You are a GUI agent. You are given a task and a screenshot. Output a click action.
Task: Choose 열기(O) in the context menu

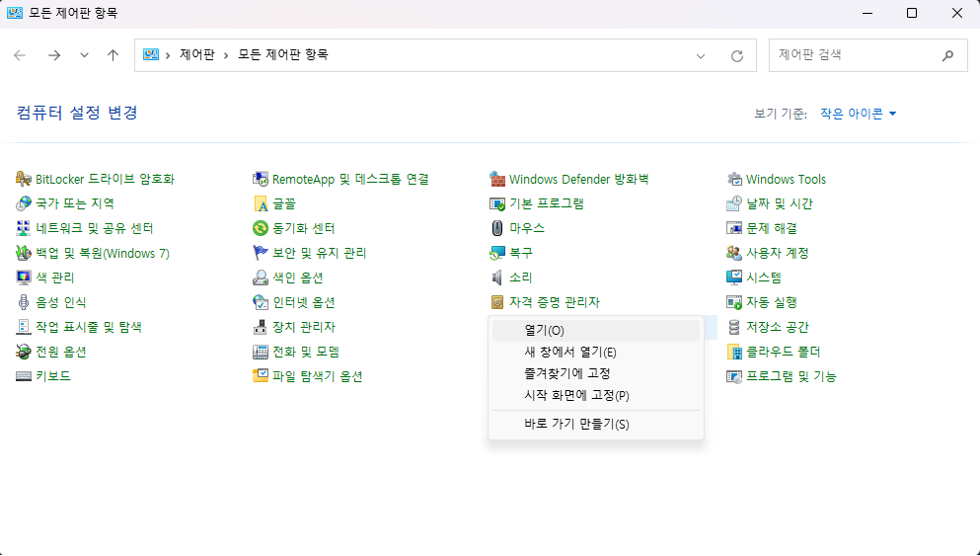(x=596, y=331)
